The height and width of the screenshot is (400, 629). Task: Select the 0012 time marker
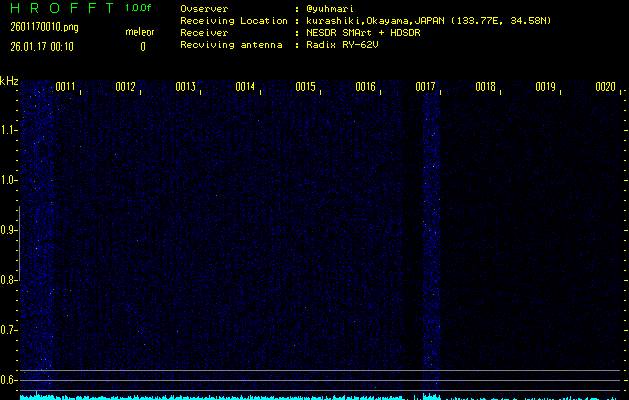126,87
